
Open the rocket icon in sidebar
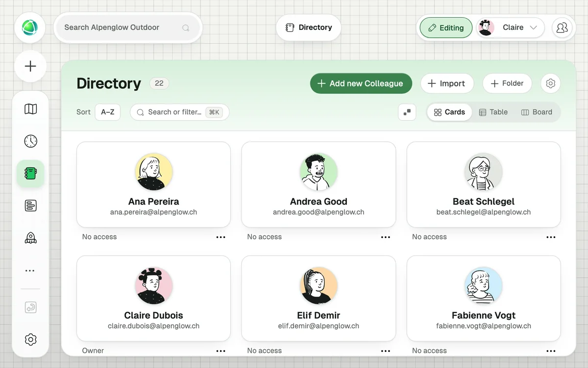tap(30, 238)
